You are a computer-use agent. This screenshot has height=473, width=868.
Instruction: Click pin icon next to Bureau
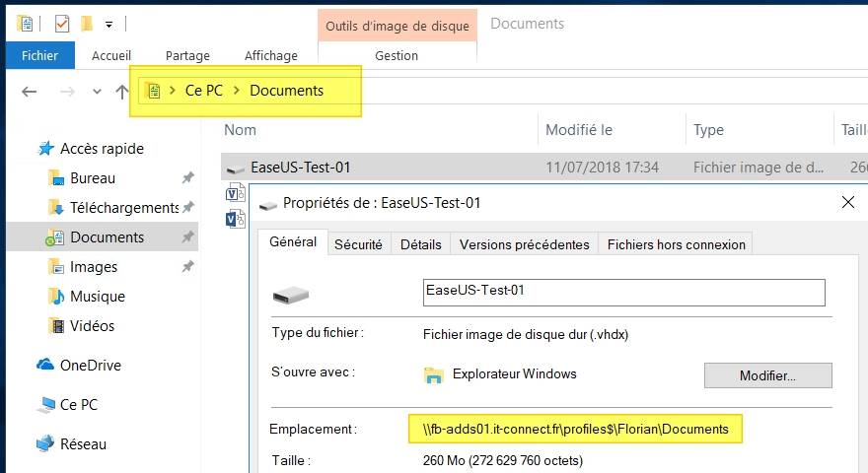[x=187, y=178]
